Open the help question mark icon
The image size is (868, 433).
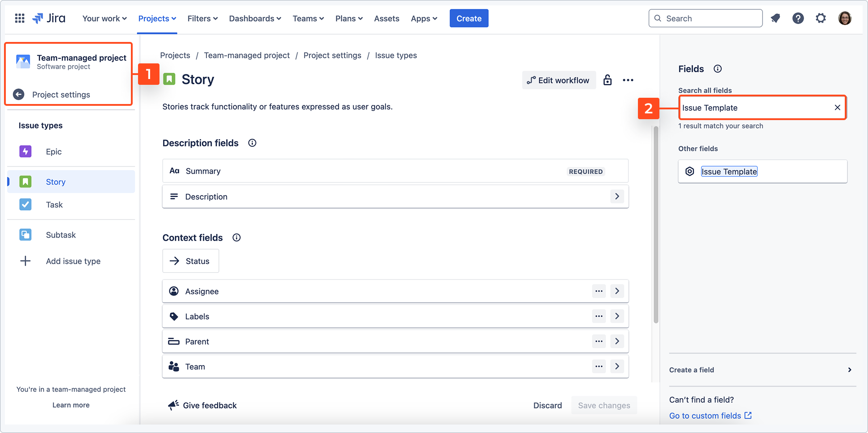click(798, 18)
